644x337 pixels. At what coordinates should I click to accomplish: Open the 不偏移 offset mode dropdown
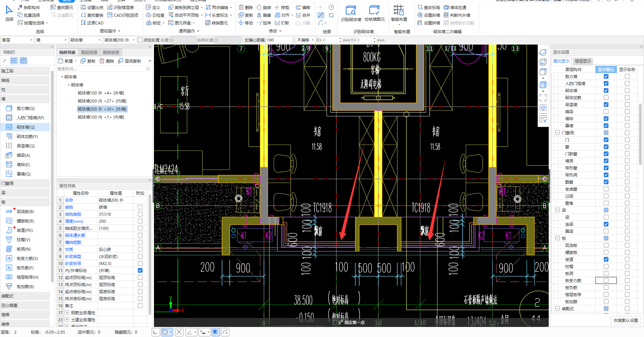pyautogui.click(x=305, y=40)
